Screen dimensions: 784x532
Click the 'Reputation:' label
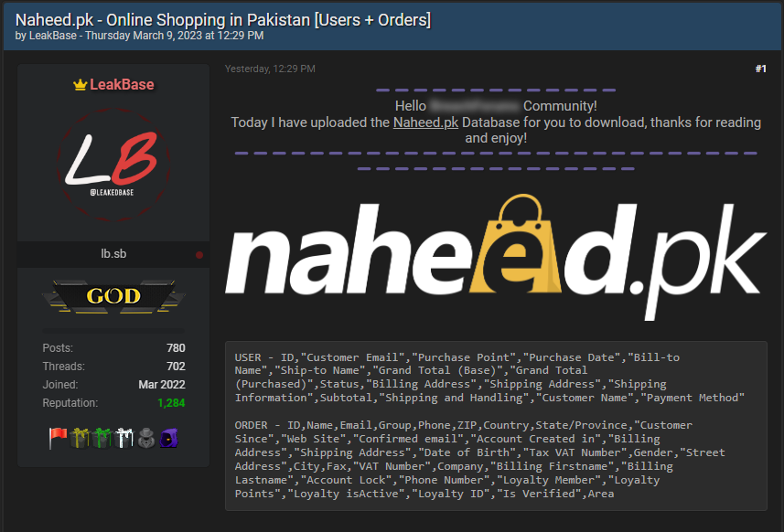[x=70, y=403]
